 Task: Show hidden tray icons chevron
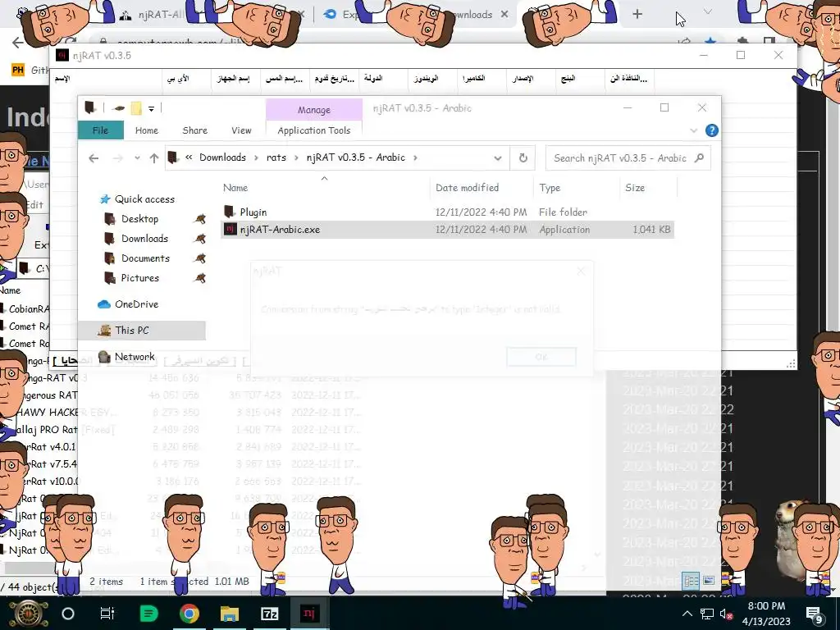(687, 614)
